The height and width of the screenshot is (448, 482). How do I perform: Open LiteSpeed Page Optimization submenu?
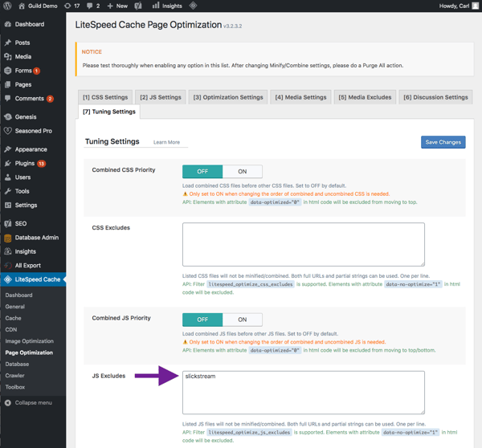[x=29, y=352]
